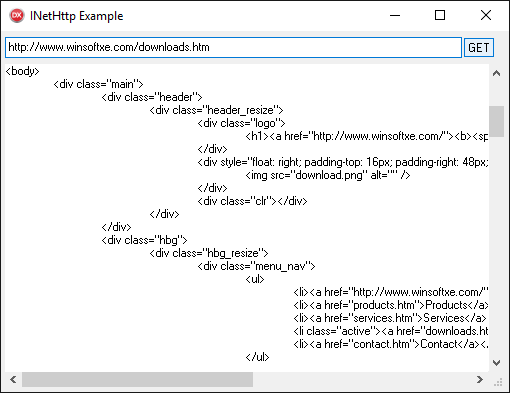510x393 pixels.
Task: Click the opening <ul> tag line
Action: pyautogui.click(x=255, y=279)
